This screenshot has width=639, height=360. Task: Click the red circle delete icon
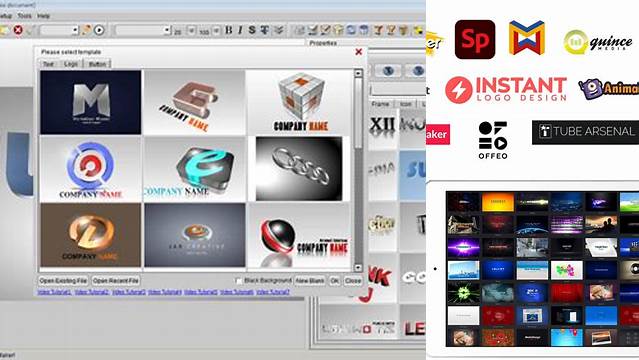(x=18, y=30)
